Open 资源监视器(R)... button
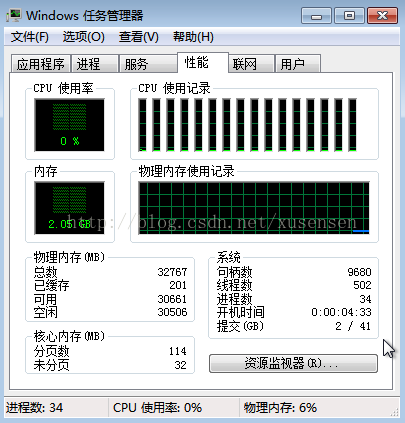The image size is (405, 423). tap(293, 363)
